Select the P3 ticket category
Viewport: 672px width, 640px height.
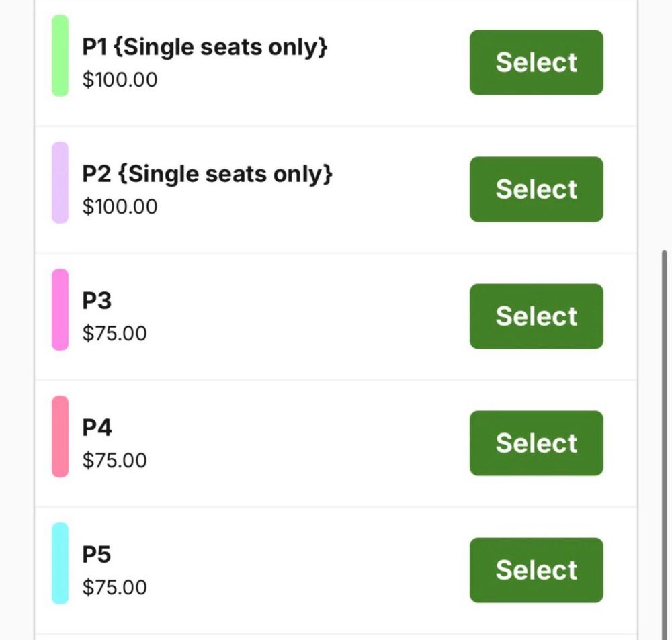pyautogui.click(x=536, y=316)
